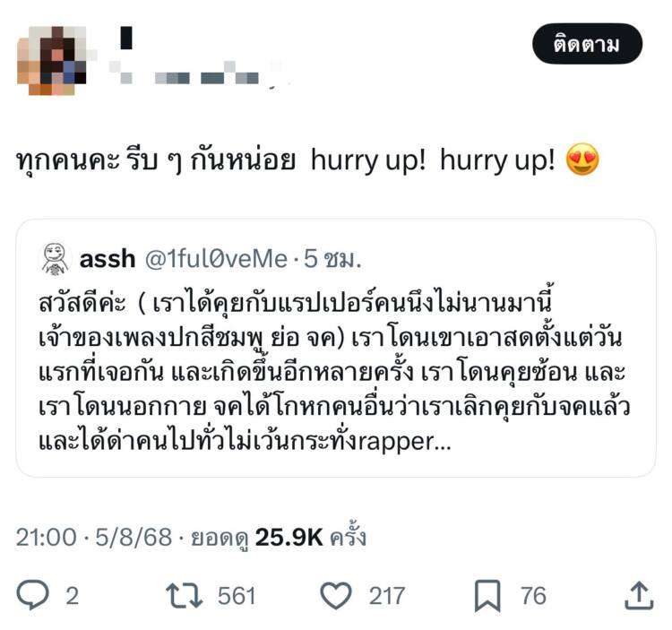Click the 76 bookmarks count

(x=533, y=596)
